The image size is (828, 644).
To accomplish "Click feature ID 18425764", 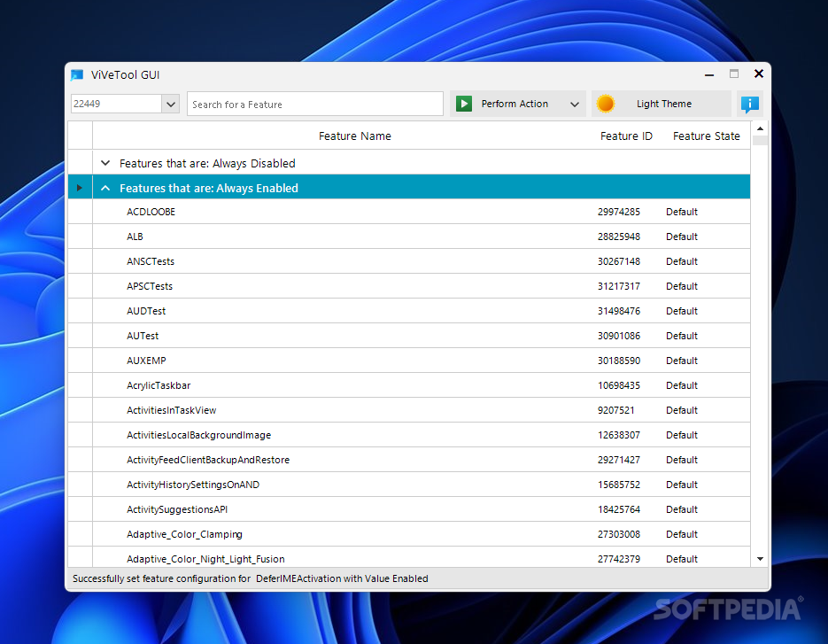I will pyautogui.click(x=618, y=510).
